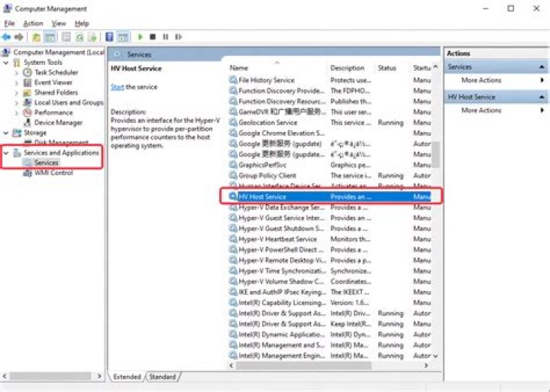550x392 pixels.
Task: Click the Start the service link
Action: pyautogui.click(x=118, y=86)
